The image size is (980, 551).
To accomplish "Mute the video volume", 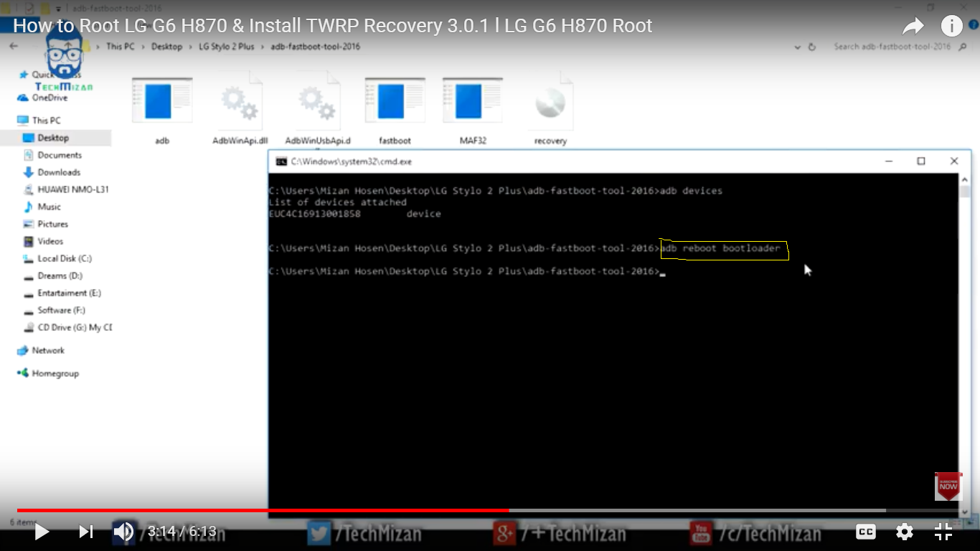I will (x=123, y=532).
